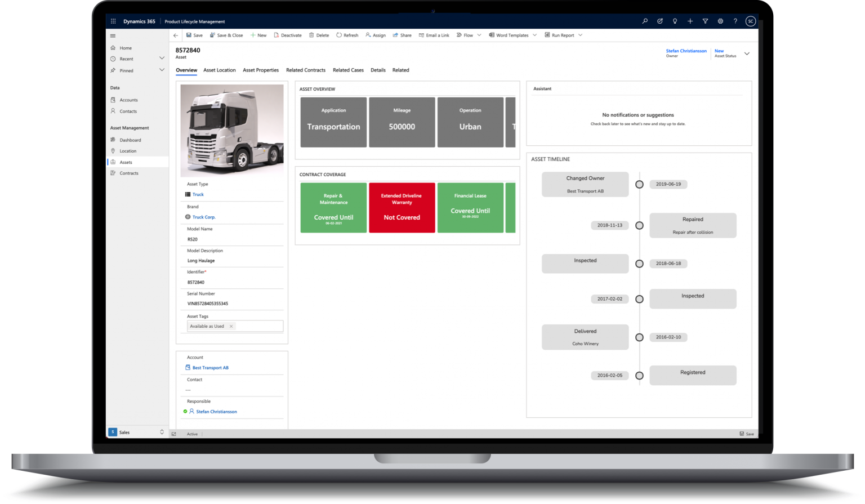Share the asset record
The image size is (865, 504).
[402, 35]
